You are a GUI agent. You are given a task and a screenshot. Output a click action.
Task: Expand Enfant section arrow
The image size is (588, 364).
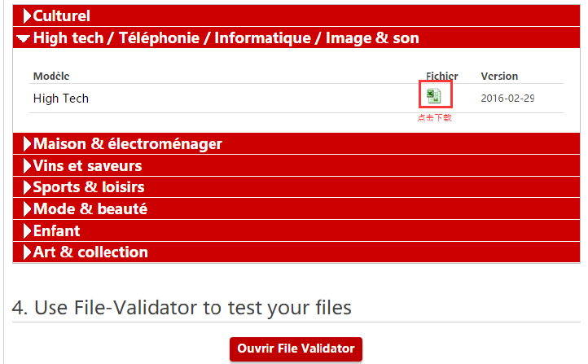tap(27, 230)
